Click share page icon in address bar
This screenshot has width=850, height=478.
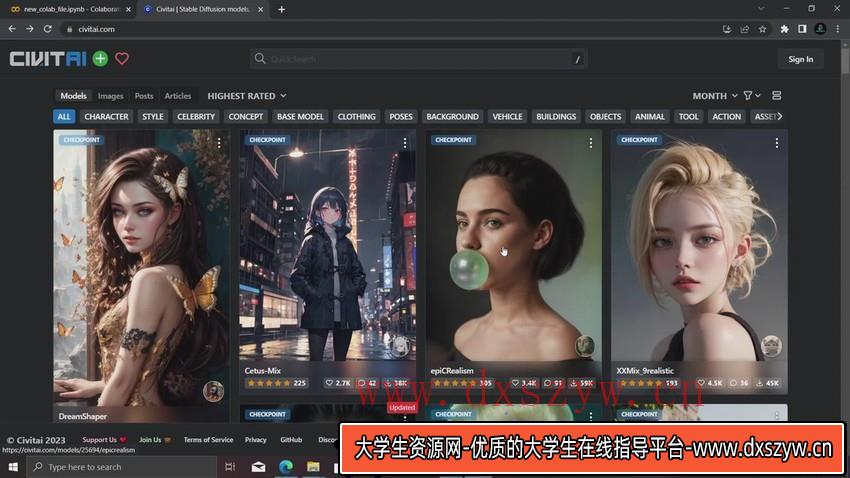tap(745, 29)
